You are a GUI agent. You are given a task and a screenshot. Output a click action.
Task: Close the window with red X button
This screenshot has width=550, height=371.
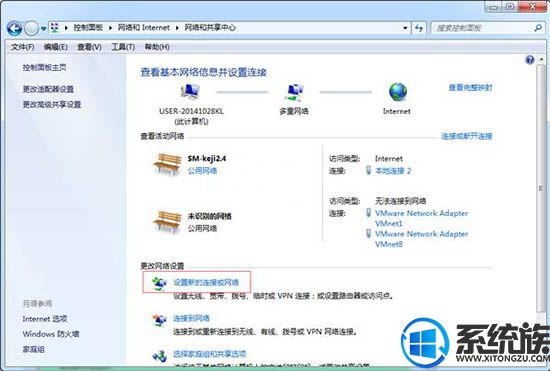point(532,7)
